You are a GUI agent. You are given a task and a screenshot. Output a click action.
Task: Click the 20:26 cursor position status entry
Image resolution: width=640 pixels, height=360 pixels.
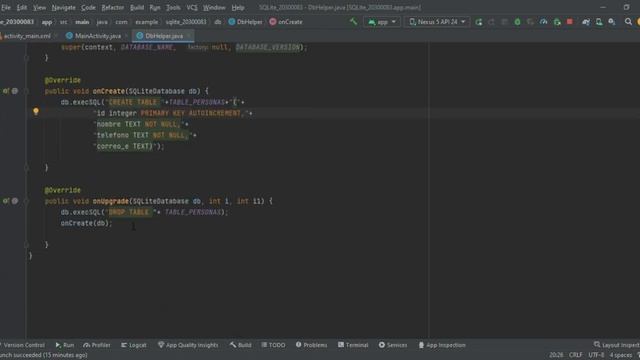click(x=556, y=355)
